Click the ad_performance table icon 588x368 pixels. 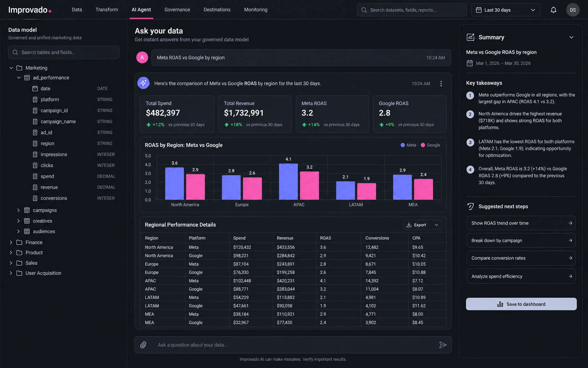click(27, 78)
